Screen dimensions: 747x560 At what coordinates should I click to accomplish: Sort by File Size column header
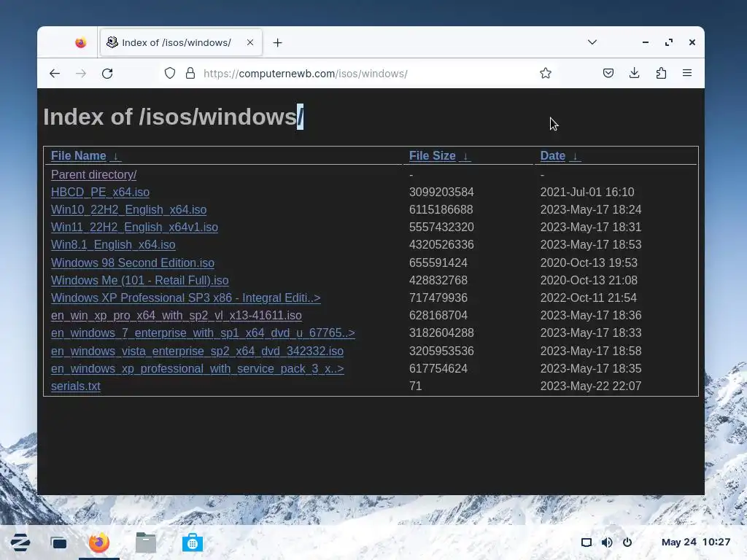point(432,156)
